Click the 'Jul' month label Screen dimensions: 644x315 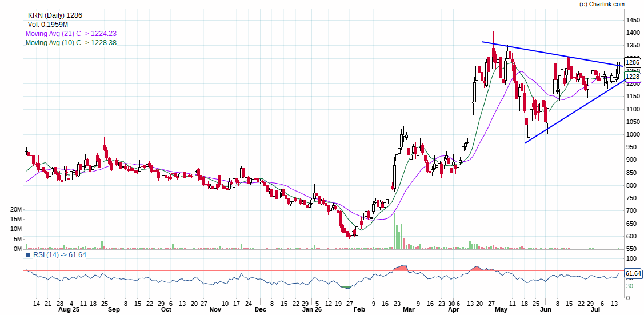click(595, 309)
